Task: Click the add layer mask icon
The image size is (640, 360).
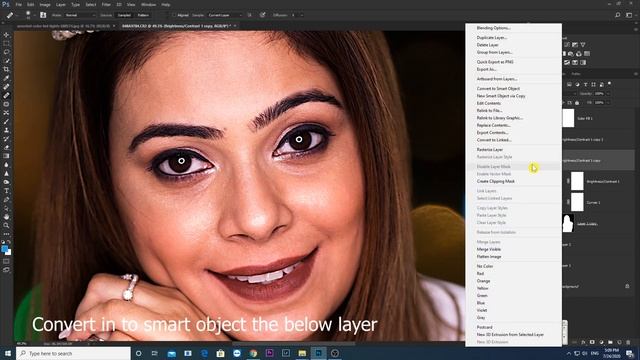Action: point(592,342)
